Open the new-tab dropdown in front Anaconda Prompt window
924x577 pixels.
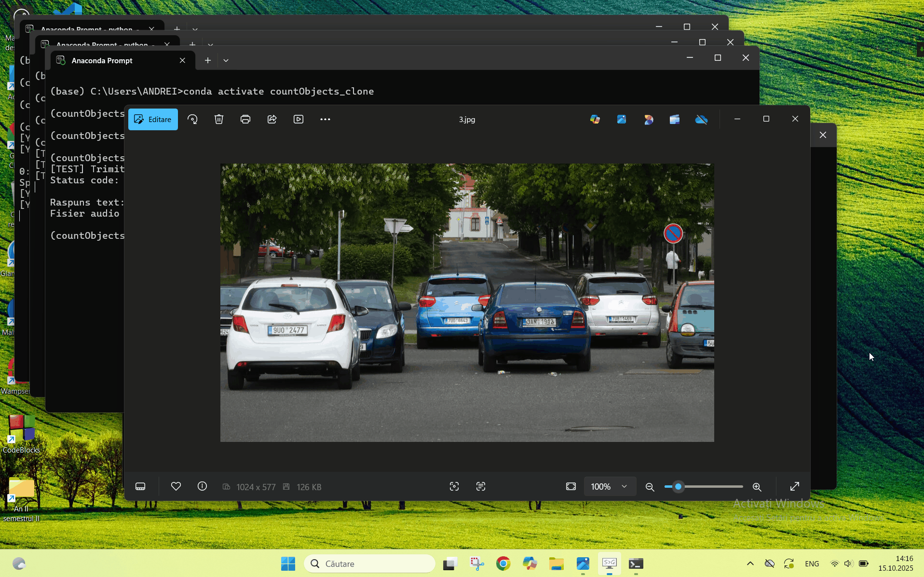(x=226, y=60)
